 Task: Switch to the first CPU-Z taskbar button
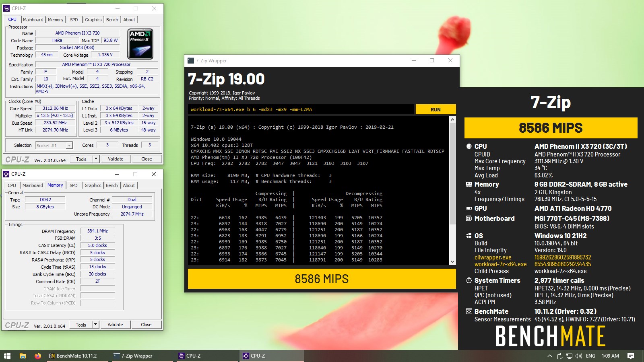206,356
